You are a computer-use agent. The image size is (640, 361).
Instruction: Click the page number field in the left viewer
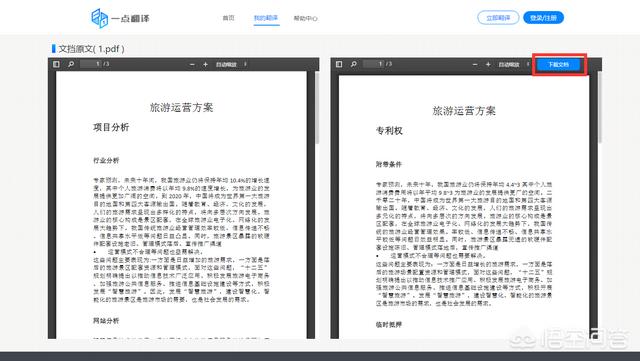pyautogui.click(x=90, y=64)
